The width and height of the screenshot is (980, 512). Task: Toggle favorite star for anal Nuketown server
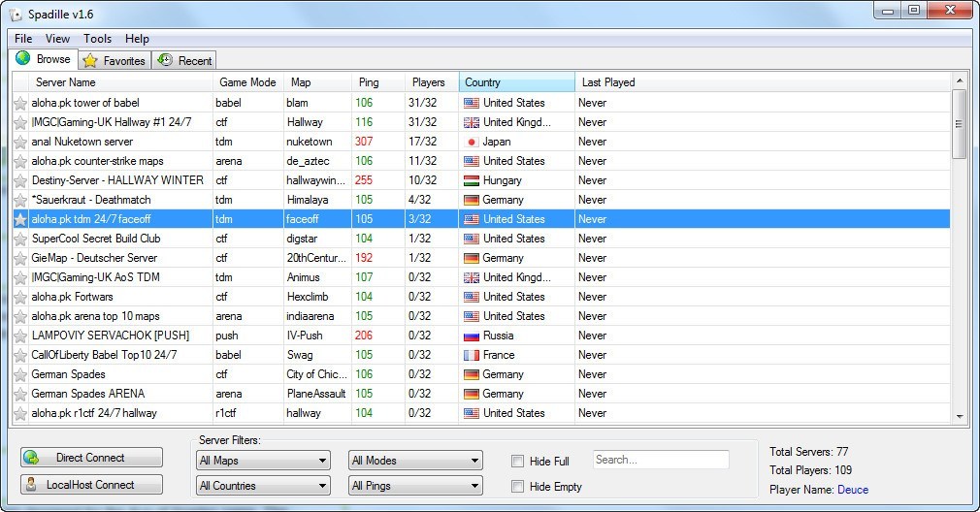(20, 142)
